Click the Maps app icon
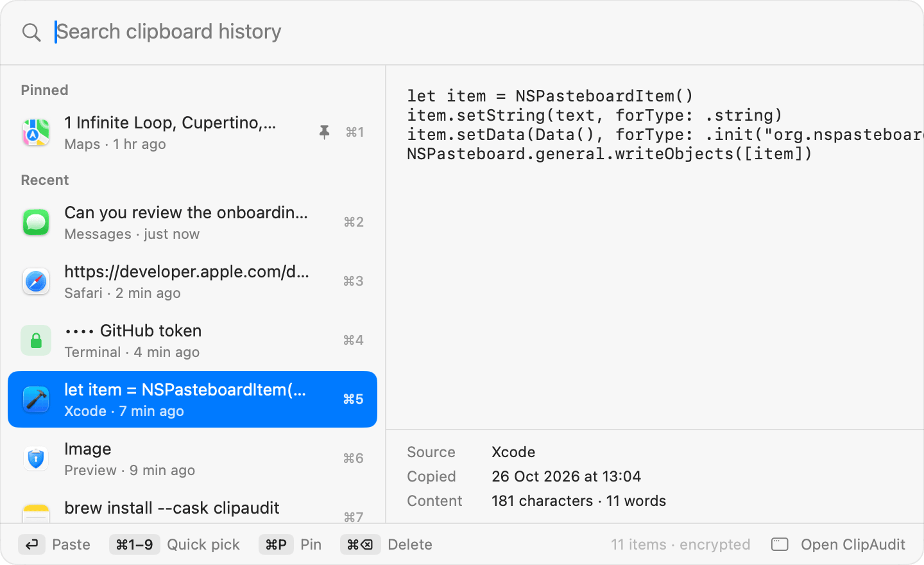Image resolution: width=924 pixels, height=565 pixels. 36,132
